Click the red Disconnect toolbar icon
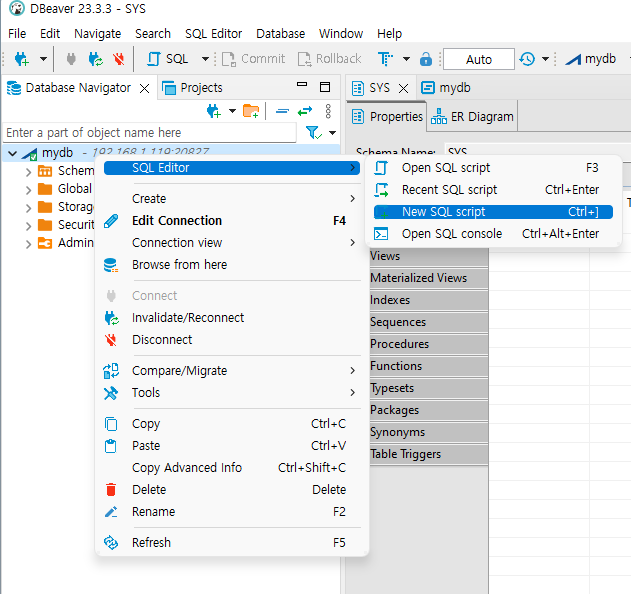The height and width of the screenshot is (594, 631). (120, 59)
